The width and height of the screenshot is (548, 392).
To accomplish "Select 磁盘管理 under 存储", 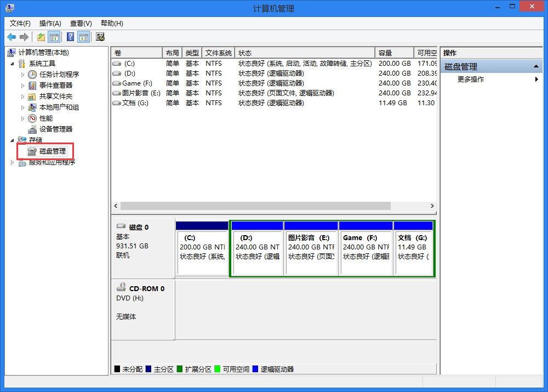I will pos(52,151).
